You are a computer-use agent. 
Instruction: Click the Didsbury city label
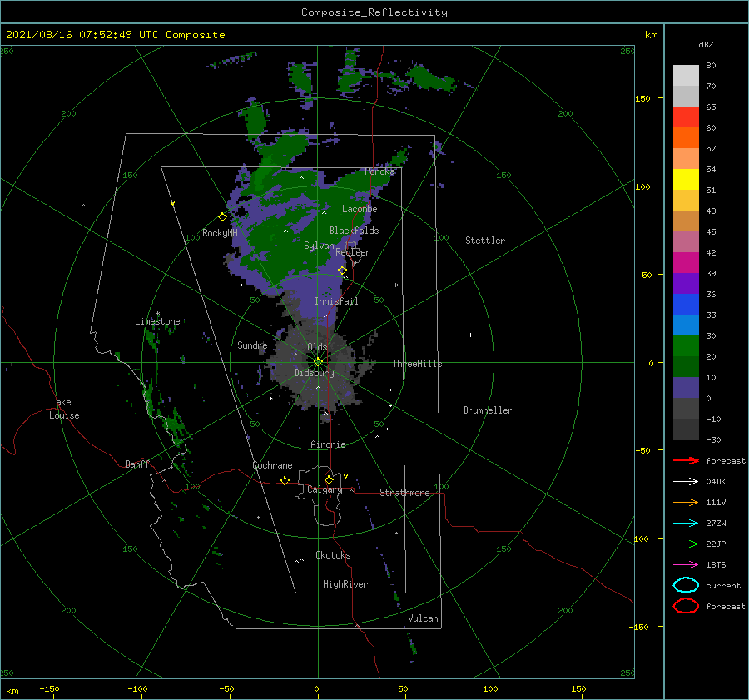(x=314, y=373)
